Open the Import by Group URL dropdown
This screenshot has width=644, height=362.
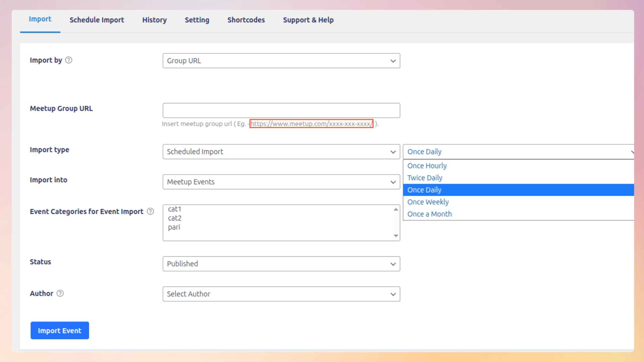click(x=281, y=61)
